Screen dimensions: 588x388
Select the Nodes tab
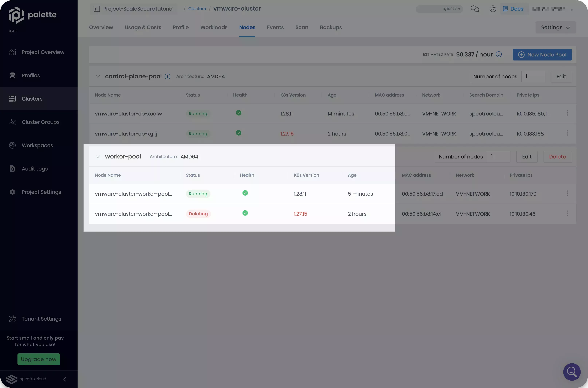[x=247, y=28]
